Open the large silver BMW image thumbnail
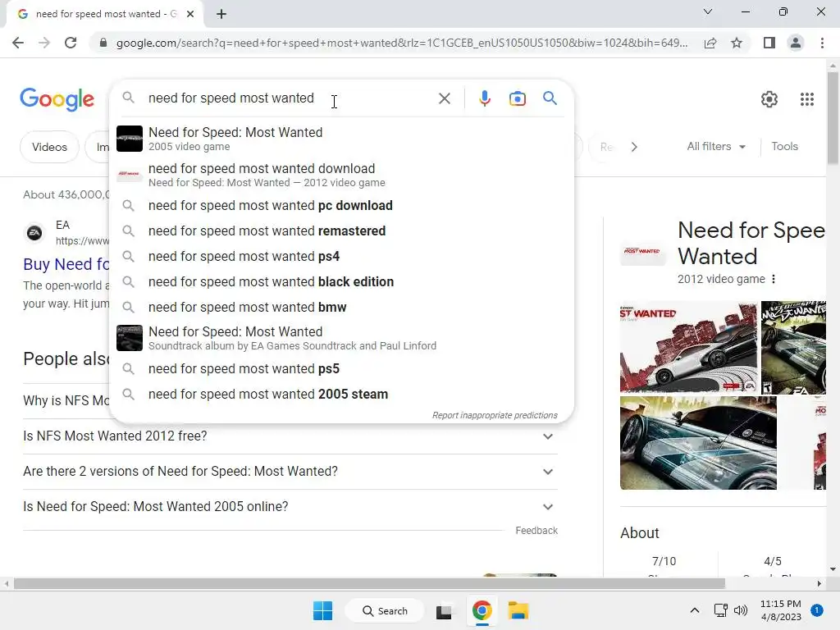The image size is (840, 630). pyautogui.click(x=698, y=443)
